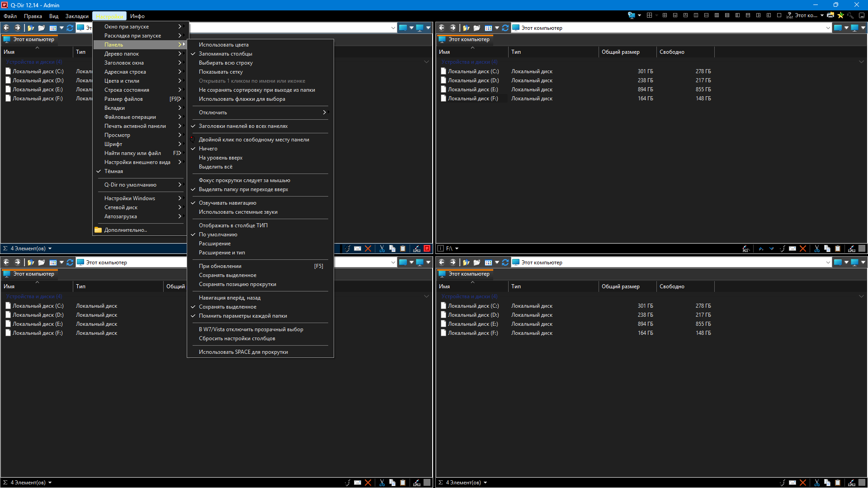Sort by 'Общий размер' in top-right pane
The width and height of the screenshot is (868, 488).
click(x=627, y=52)
